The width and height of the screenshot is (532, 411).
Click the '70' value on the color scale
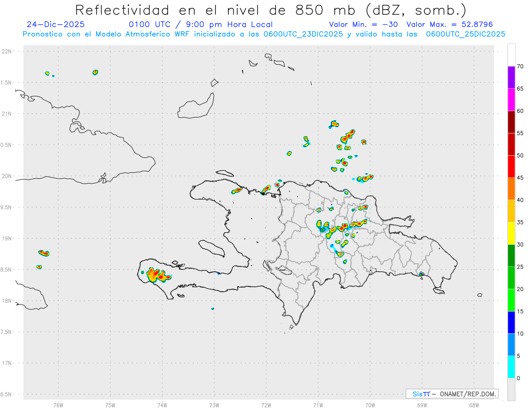(x=520, y=67)
